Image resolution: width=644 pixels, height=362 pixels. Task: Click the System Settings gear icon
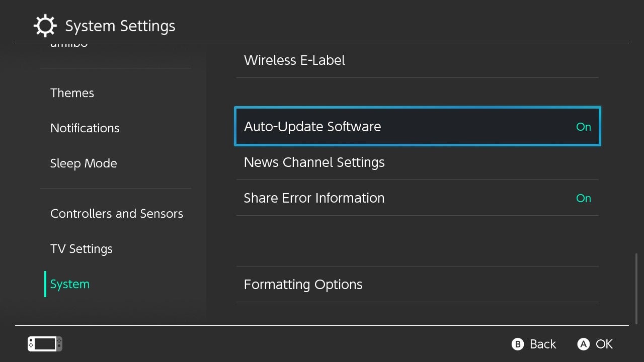[45, 26]
